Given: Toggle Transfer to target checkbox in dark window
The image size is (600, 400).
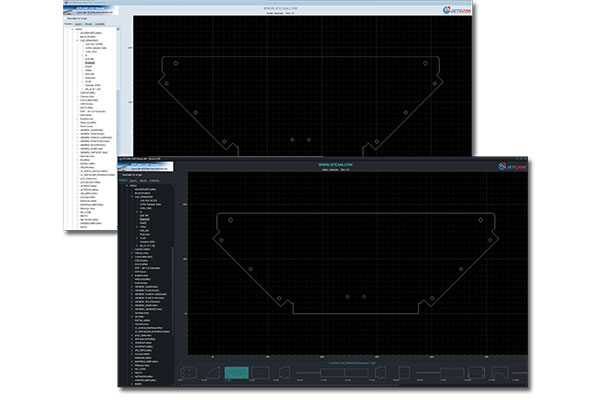Looking at the screenshot, I should coord(121,175).
